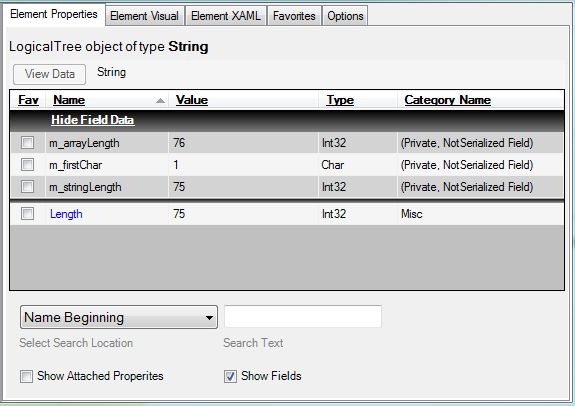This screenshot has width=575, height=406.
Task: Toggle the sort arrow in the Name column
Action: (x=160, y=100)
